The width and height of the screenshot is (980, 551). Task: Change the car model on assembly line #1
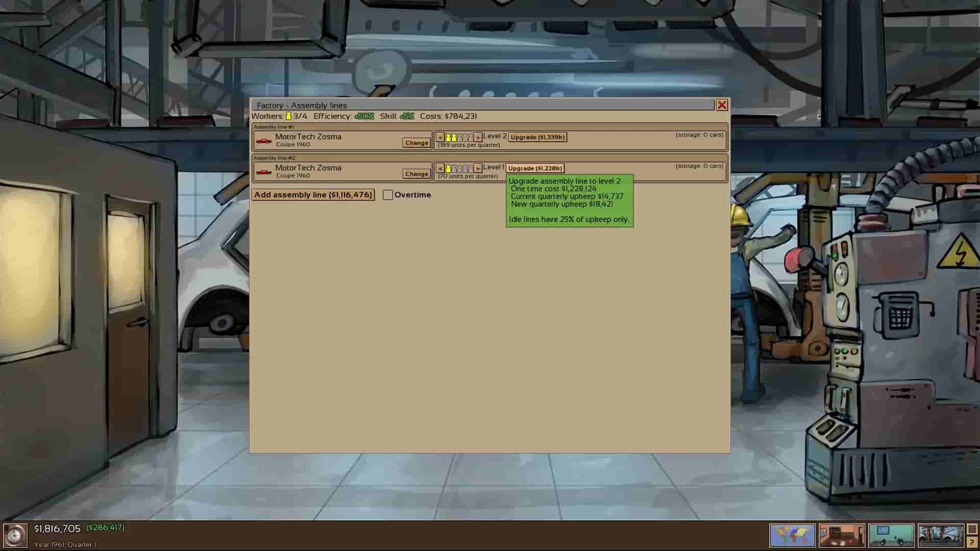[x=416, y=143]
